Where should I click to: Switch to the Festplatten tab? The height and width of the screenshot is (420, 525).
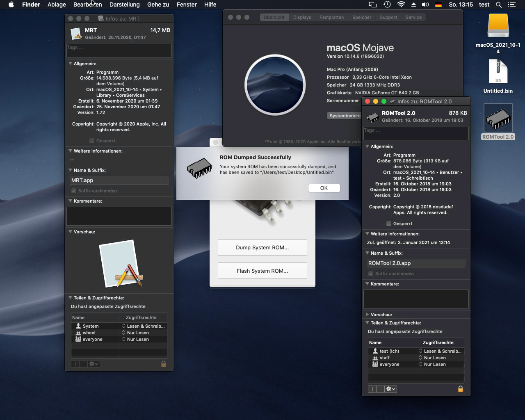coord(331,17)
